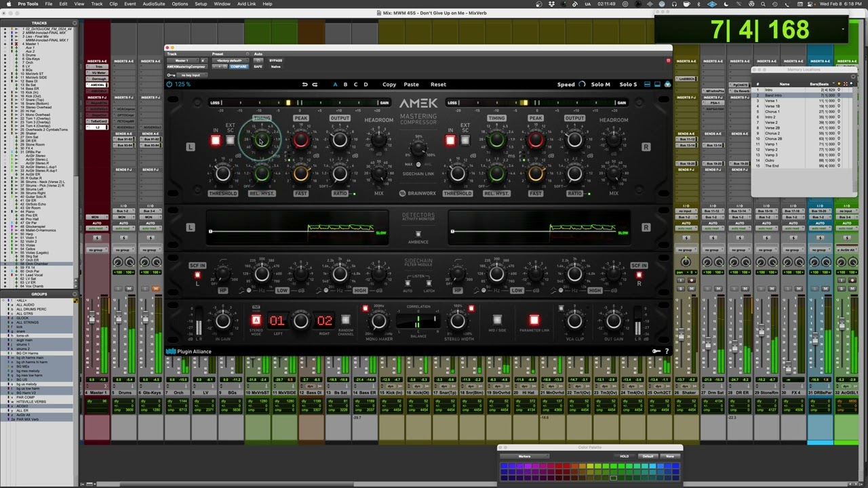This screenshot has height=488, width=868.
Task: Click the BYPASS button in plugin header
Action: point(275,60)
